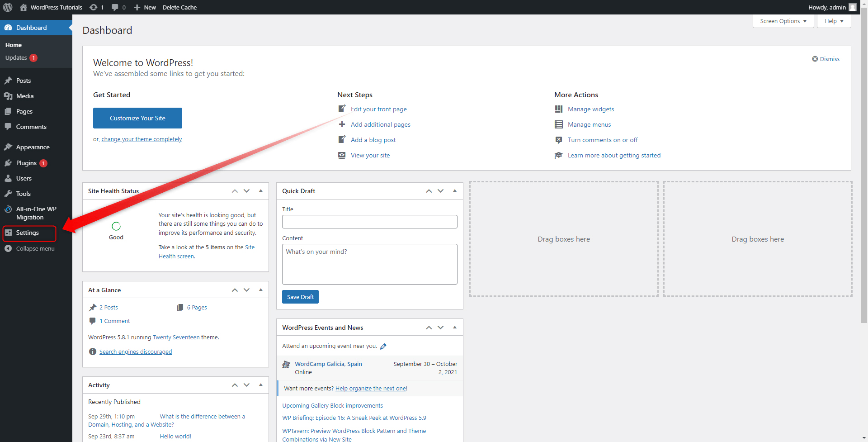Viewport: 868px width, 442px height.
Task: Click the Learn more graduation cap icon
Action: point(559,155)
